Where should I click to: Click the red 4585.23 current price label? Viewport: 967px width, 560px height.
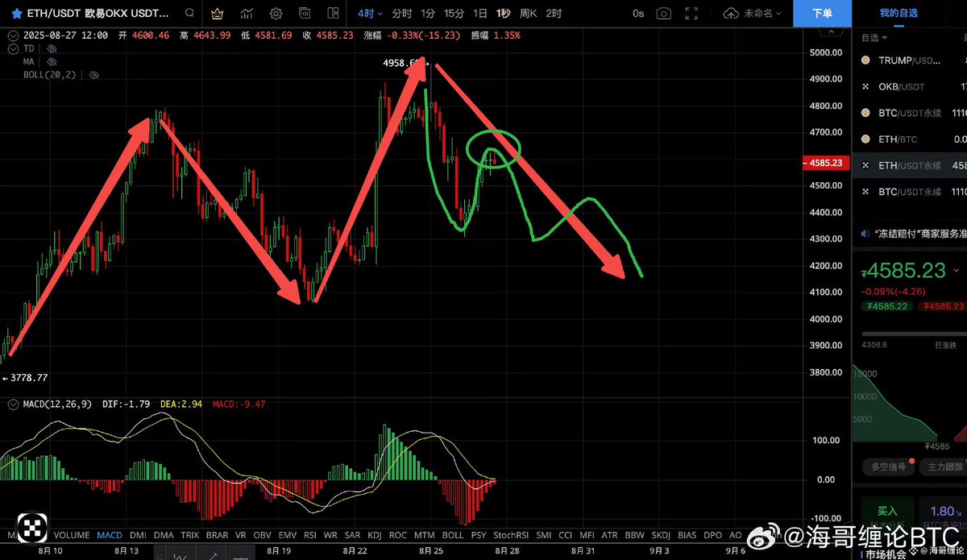click(827, 163)
